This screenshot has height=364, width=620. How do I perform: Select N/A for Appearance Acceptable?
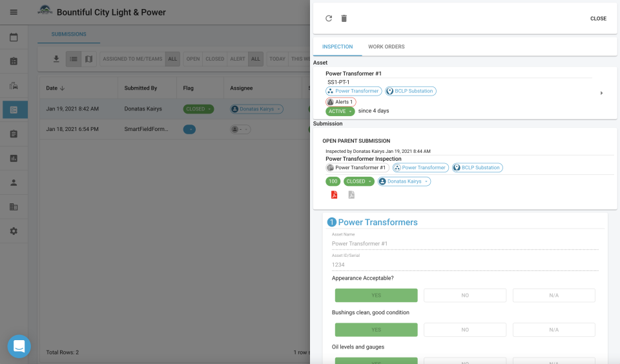pyautogui.click(x=554, y=295)
